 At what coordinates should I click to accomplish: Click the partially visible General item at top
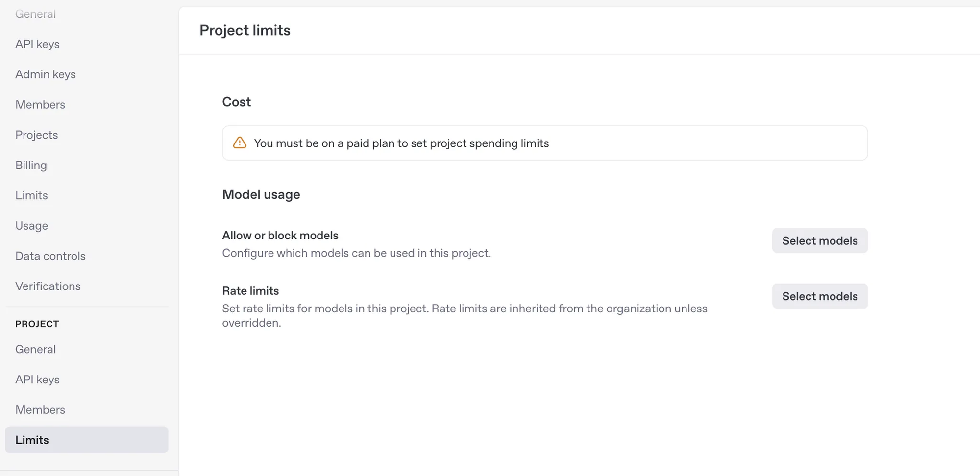35,14
